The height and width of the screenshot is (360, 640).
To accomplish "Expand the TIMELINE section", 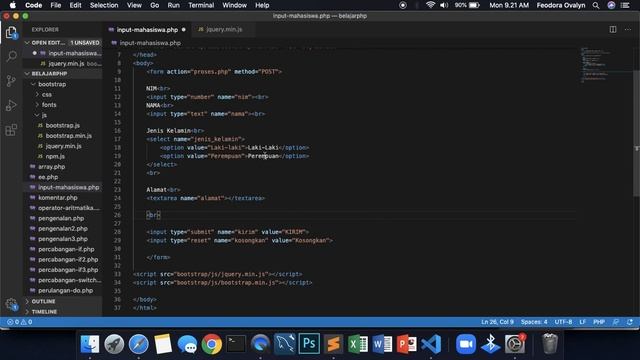I will [x=62, y=311].
